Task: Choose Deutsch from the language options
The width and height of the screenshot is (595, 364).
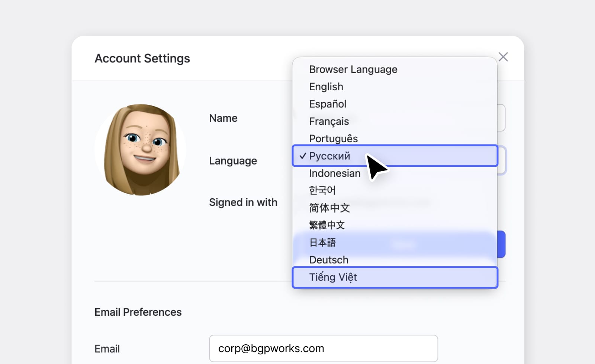Action: [328, 260]
